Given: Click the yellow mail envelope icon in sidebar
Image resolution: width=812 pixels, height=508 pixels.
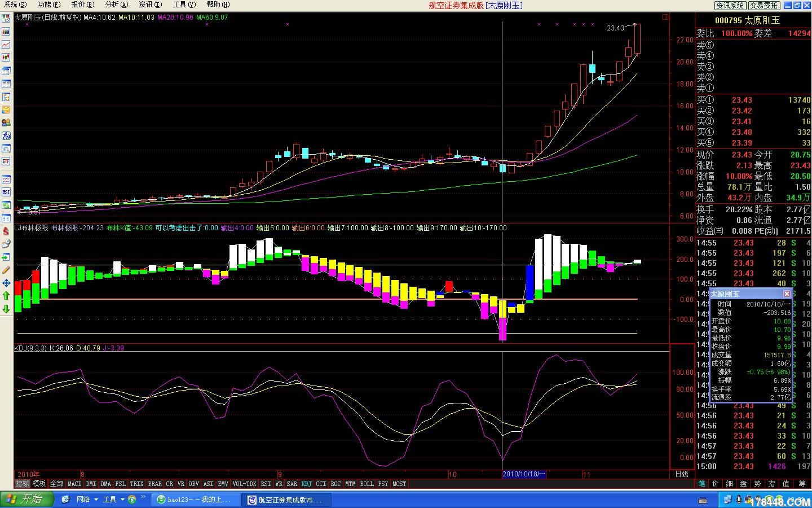Looking at the screenshot, I should pyautogui.click(x=6, y=110).
